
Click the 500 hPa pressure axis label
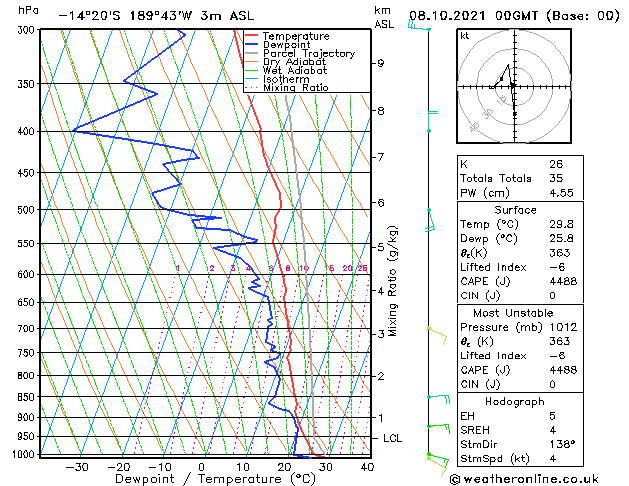(x=26, y=210)
